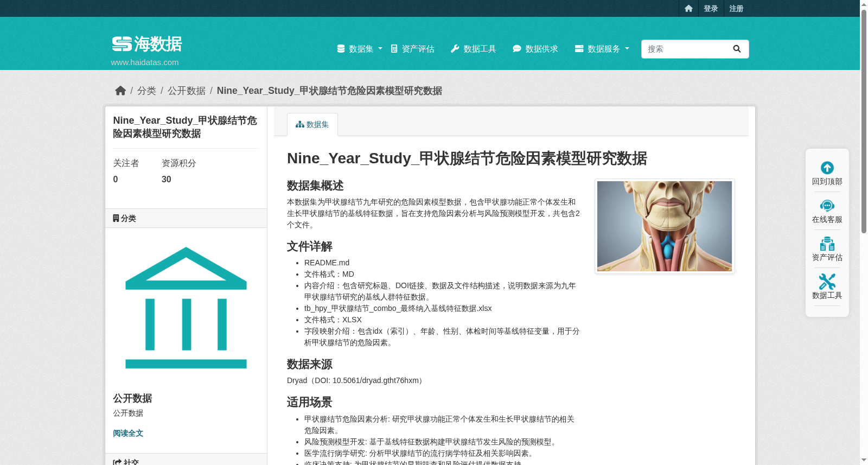Click the 文件格式：XLSX list item
Viewport: 868px width, 465px height.
(x=333, y=320)
